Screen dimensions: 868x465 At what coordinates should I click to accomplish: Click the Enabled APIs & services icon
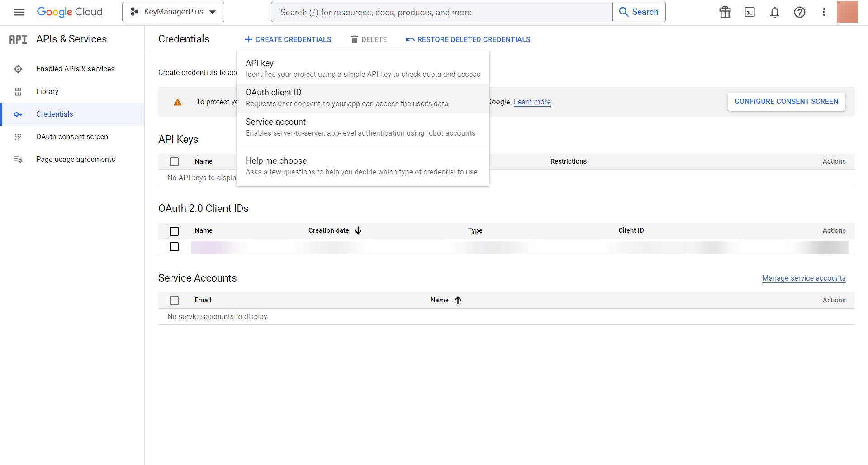pos(18,69)
